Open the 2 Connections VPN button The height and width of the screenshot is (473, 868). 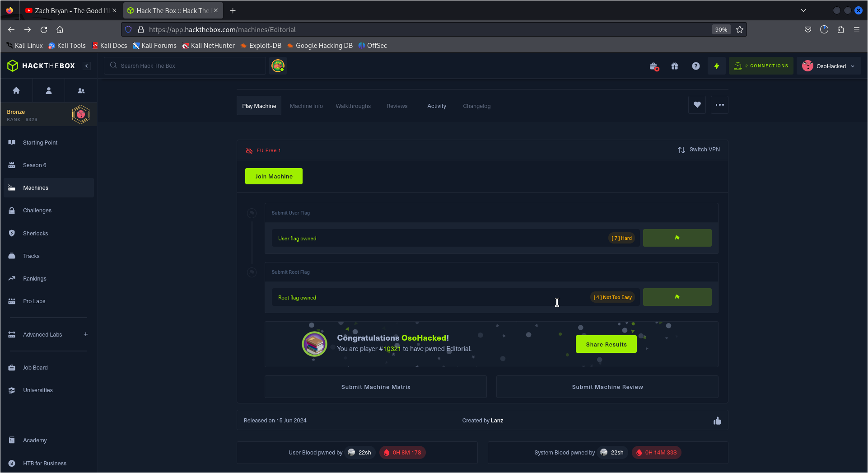click(x=761, y=66)
